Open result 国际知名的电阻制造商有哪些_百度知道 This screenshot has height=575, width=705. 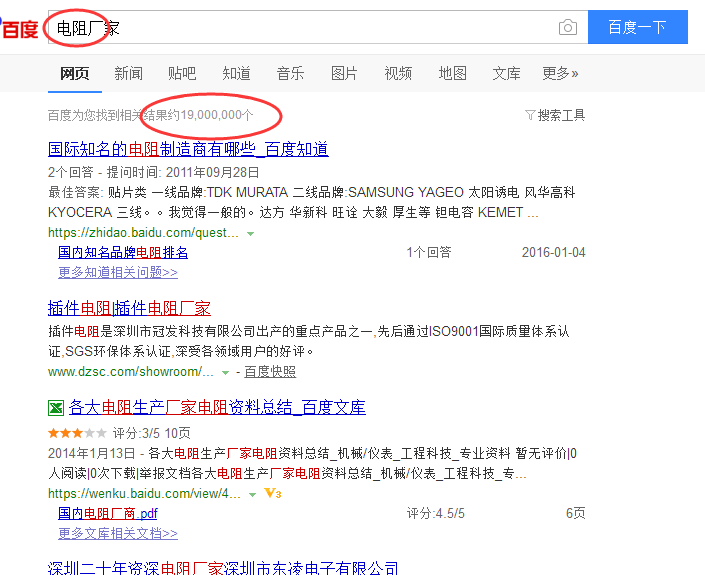(x=188, y=149)
